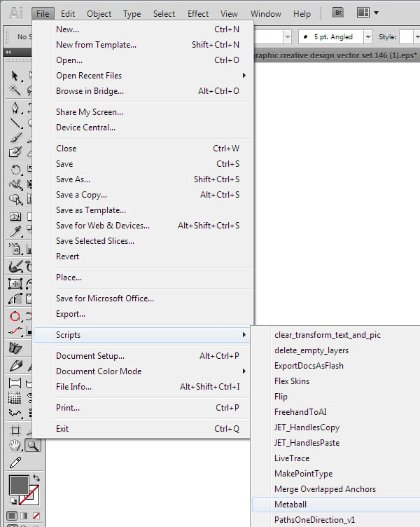Run the LiveTrace script

tap(336, 458)
